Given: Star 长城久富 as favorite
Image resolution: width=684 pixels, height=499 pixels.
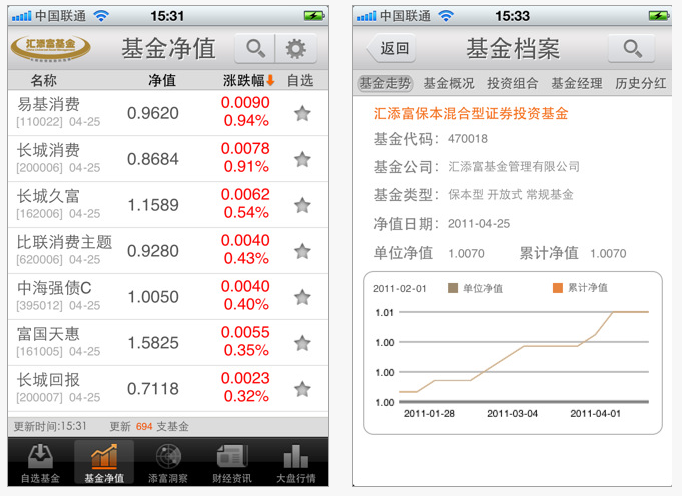Looking at the screenshot, I should (302, 205).
